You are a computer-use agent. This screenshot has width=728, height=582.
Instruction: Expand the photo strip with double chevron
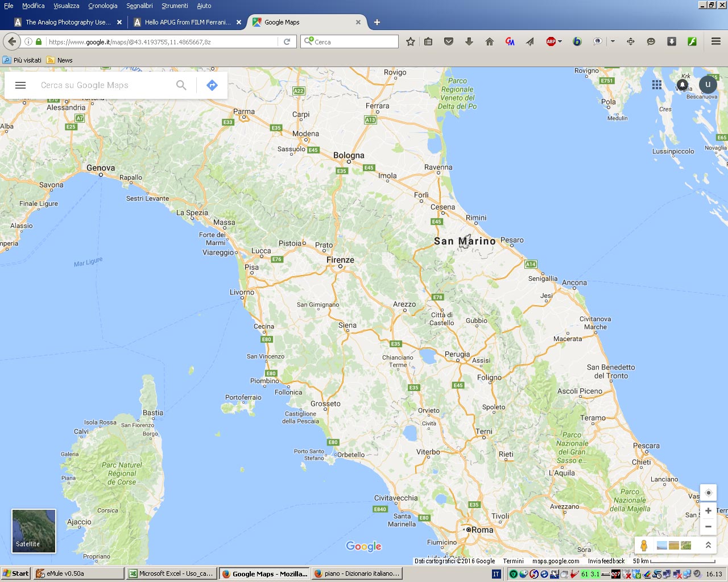pyautogui.click(x=708, y=545)
